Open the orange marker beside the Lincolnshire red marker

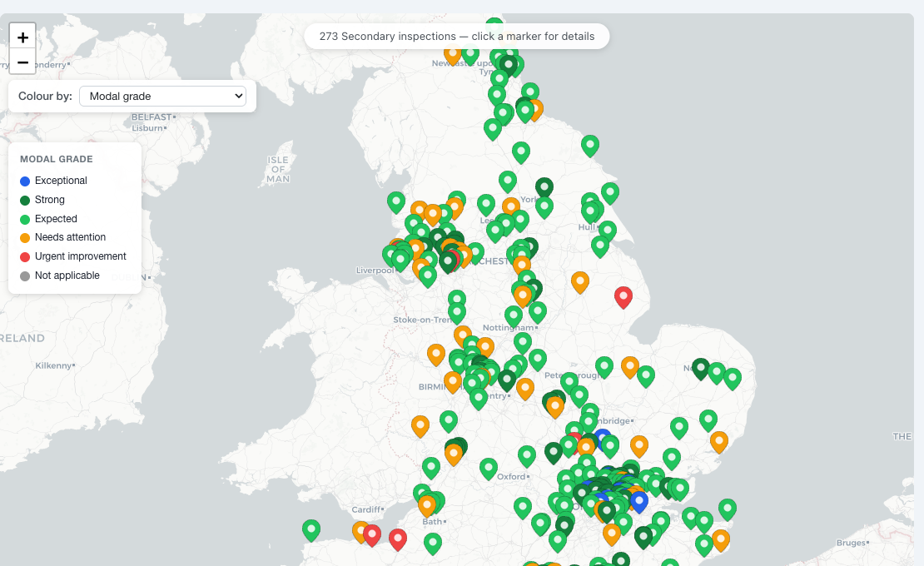pyautogui.click(x=580, y=282)
